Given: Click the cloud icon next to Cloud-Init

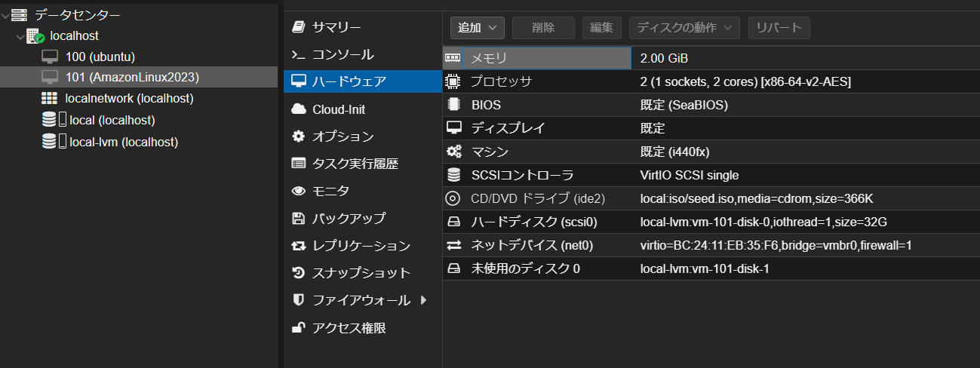Looking at the screenshot, I should coord(299,109).
